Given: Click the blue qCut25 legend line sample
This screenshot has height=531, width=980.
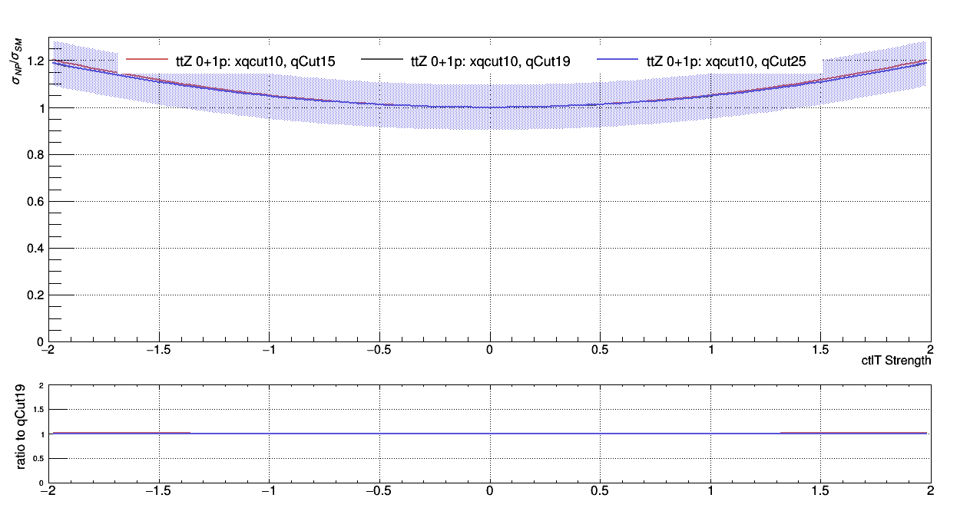Looking at the screenshot, I should (617, 59).
